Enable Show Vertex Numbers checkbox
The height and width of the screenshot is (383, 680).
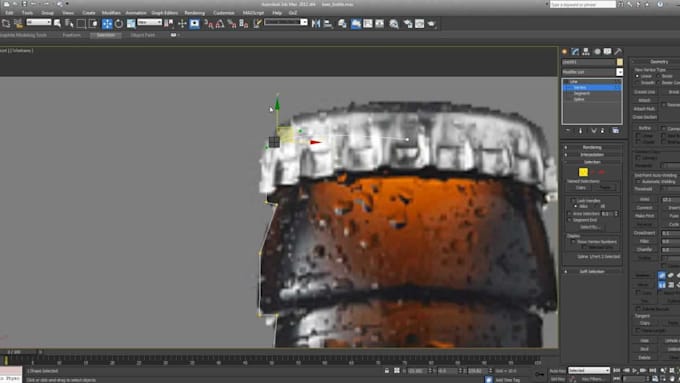tap(573, 242)
